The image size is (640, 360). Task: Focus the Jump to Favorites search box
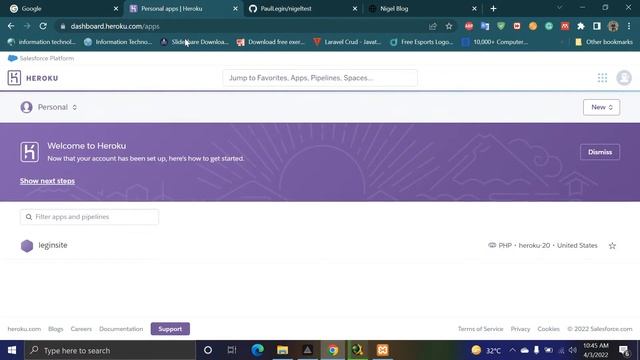coord(320,78)
